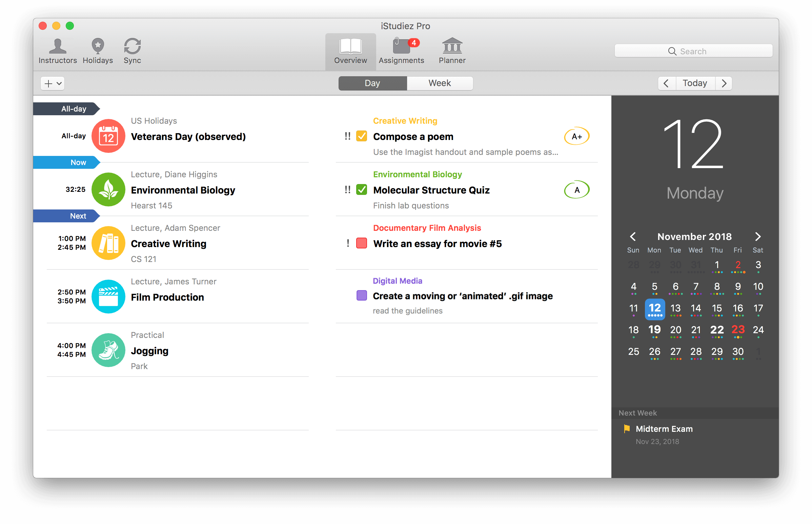The width and height of the screenshot is (812, 524).
Task: Toggle checkbox for Compose a poem
Action: (362, 136)
